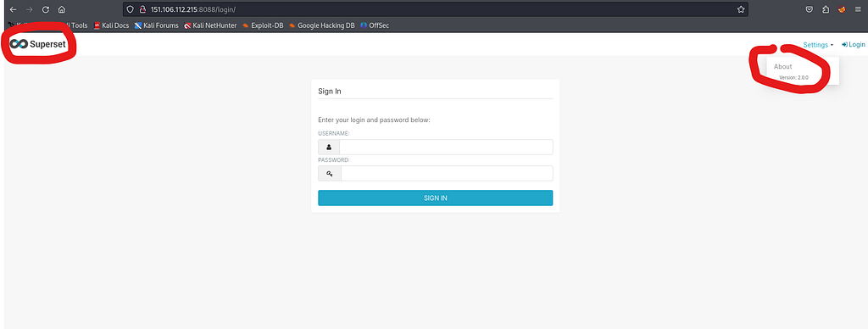Screen dimensions: 868x329
Task: Reload the page with the refresh icon
Action: [46, 9]
